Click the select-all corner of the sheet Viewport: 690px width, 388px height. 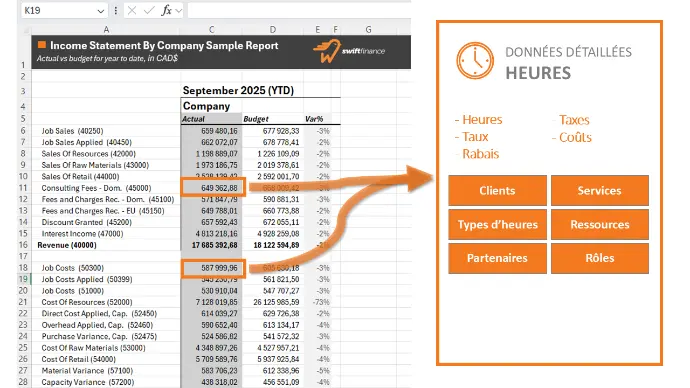[x=26, y=30]
